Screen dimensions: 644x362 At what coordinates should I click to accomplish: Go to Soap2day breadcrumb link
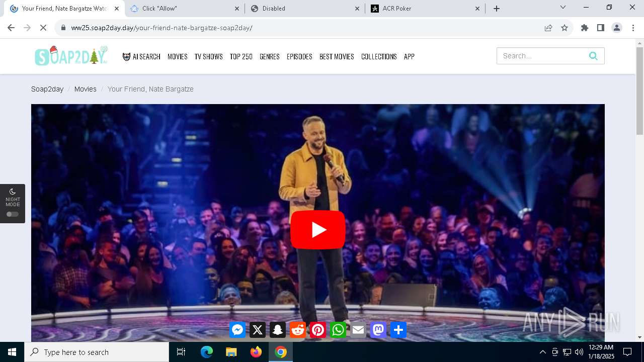point(47,89)
